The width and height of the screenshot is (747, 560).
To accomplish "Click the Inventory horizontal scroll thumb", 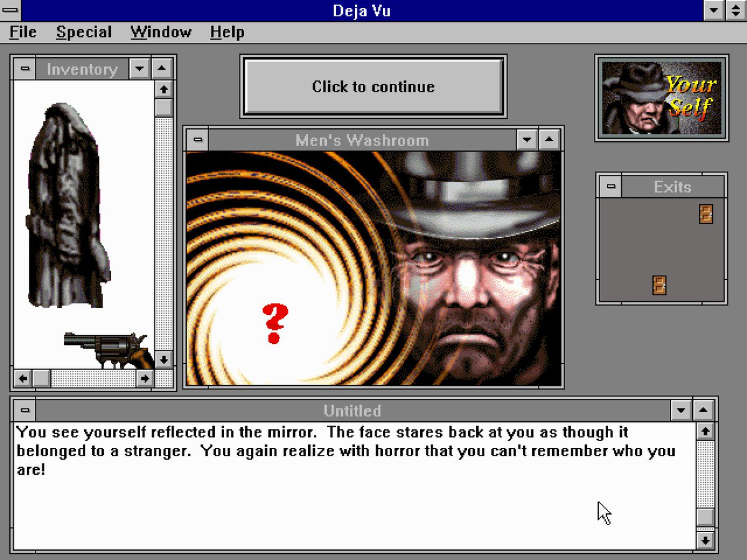I will (x=41, y=378).
